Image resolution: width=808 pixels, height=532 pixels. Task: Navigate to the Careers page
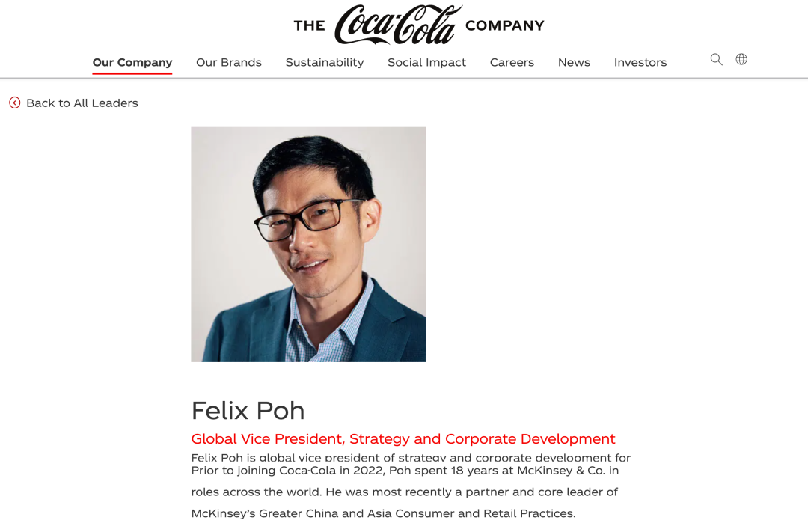[512, 62]
